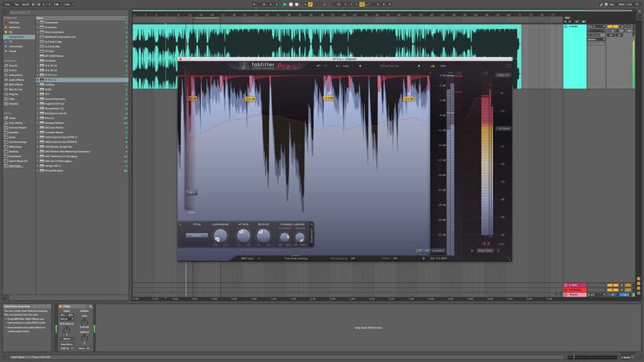The image size is (644, 362).
Task: Click the Attack knob
Action: coord(243,235)
